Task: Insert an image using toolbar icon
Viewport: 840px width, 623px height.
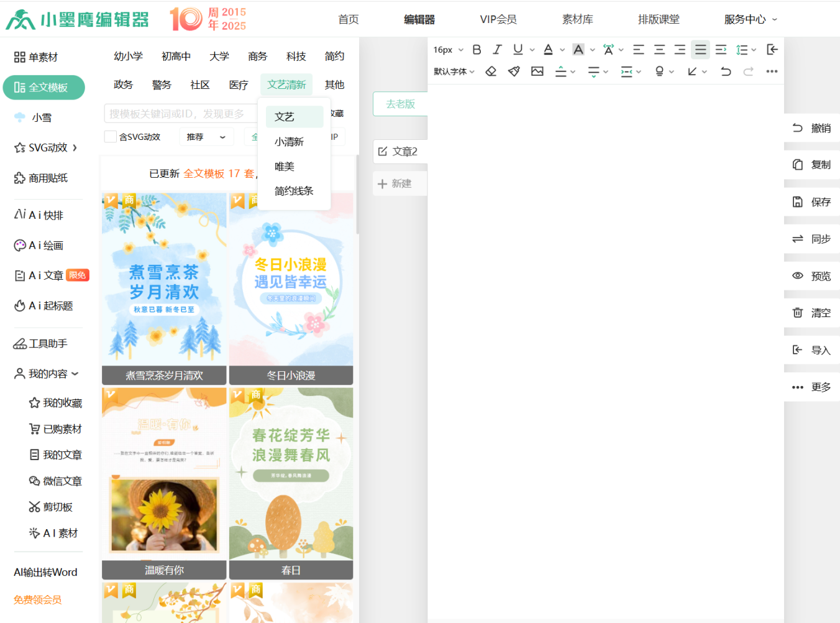Action: click(537, 72)
